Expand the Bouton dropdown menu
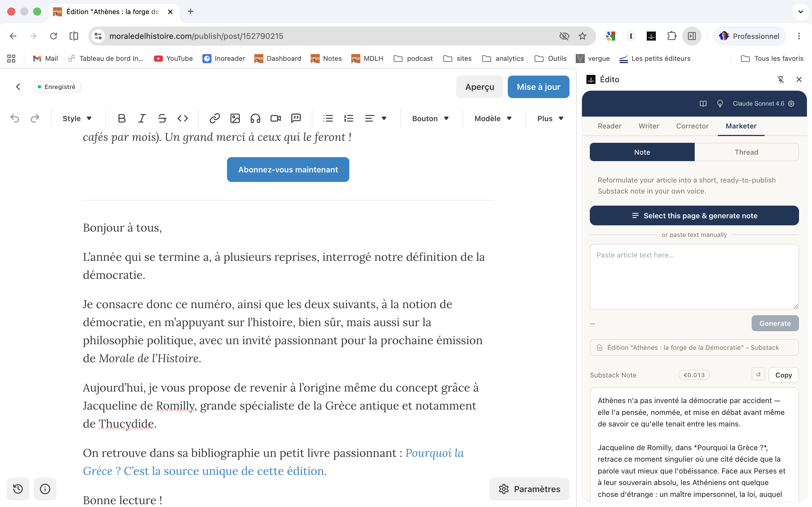Screen dimensions: 812x507 coord(431,118)
